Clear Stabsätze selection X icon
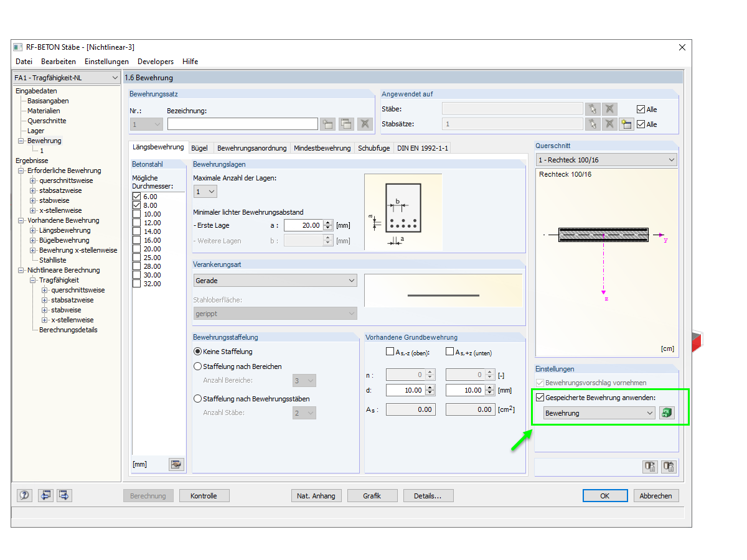This screenshot has width=747, height=560. (609, 124)
